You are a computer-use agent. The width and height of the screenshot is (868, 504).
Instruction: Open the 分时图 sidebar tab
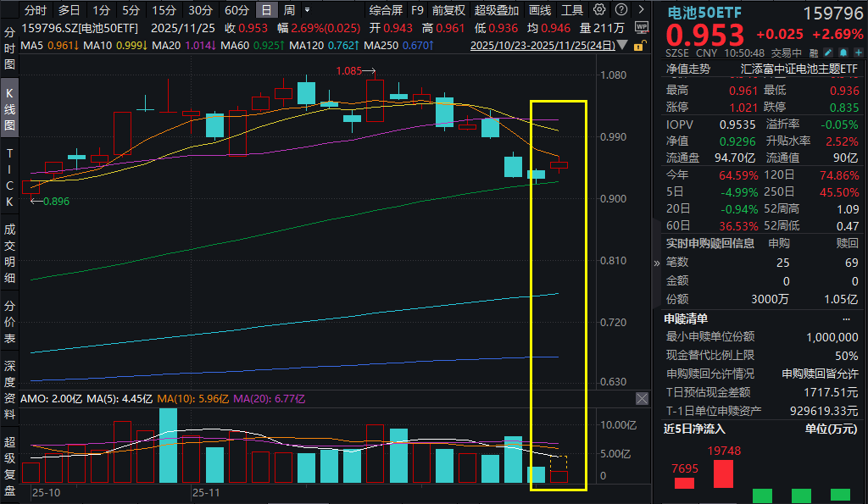click(x=9, y=48)
